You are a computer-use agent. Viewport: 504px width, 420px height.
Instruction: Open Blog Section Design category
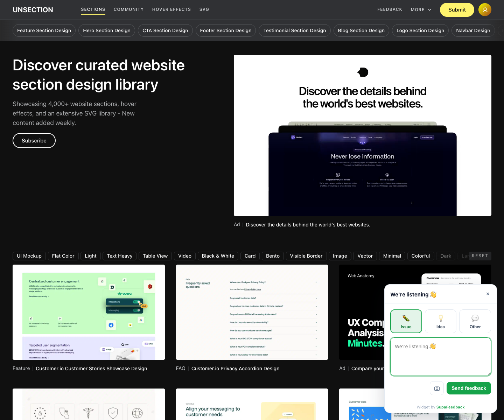pos(361,30)
